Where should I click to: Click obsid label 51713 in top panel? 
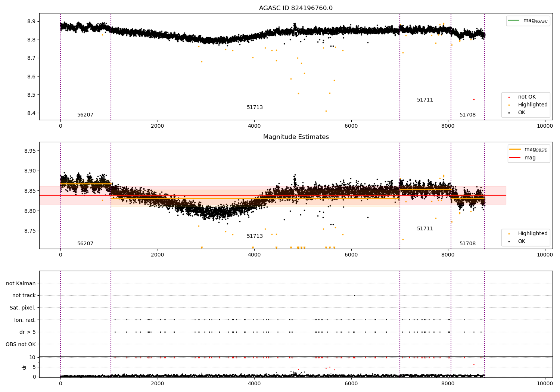click(x=255, y=108)
